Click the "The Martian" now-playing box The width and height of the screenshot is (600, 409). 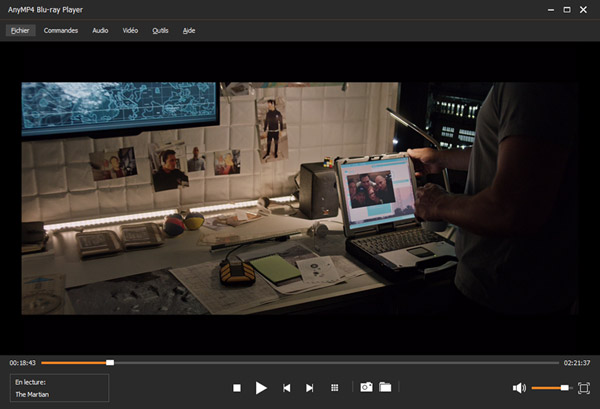(58, 388)
